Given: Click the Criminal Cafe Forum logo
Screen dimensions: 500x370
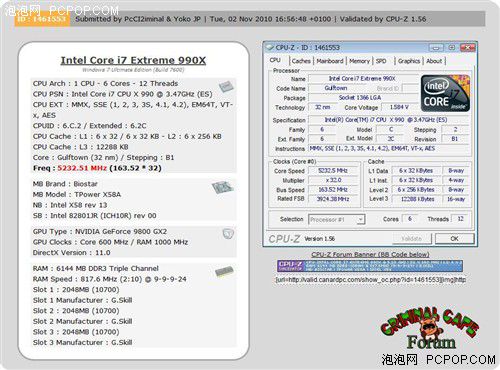Looking at the screenshot, I should (x=430, y=328).
